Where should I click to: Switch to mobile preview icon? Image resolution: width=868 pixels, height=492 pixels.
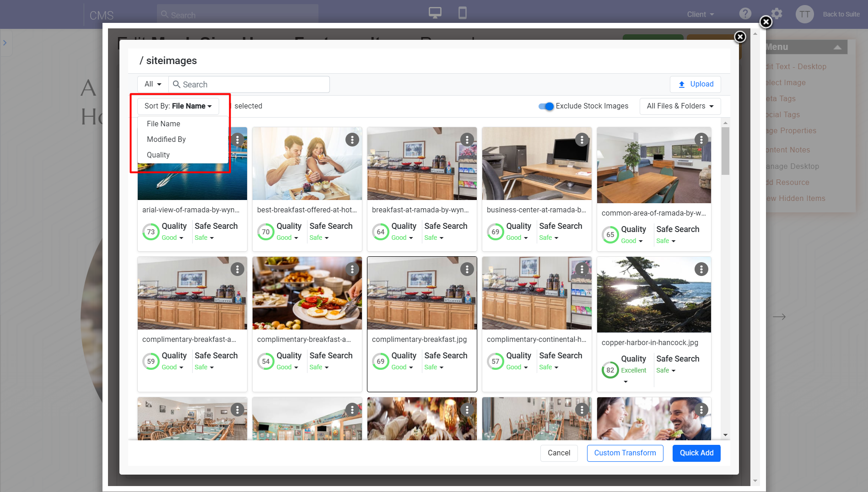pyautogui.click(x=463, y=13)
